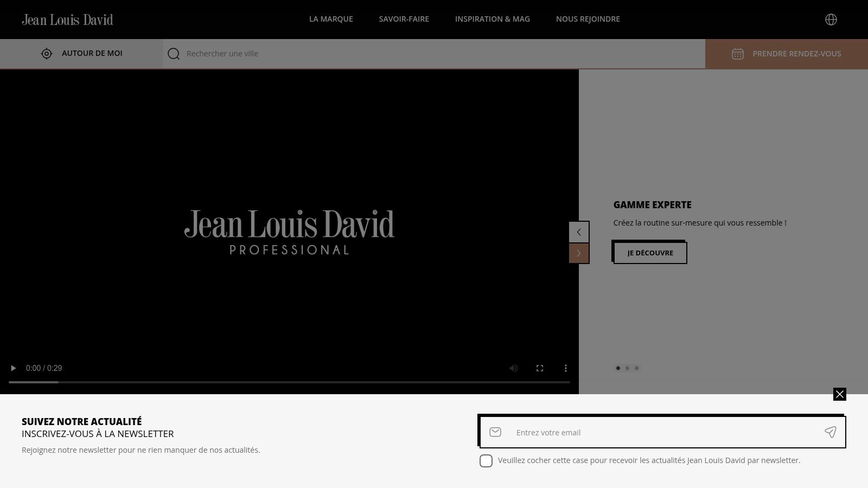The image size is (868, 488).
Task: Click the video progress bar
Action: [x=289, y=382]
